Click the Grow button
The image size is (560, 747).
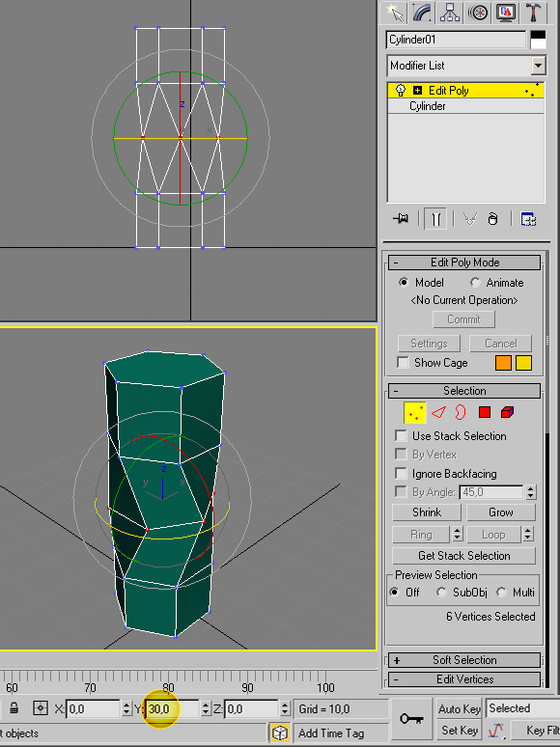point(501,512)
